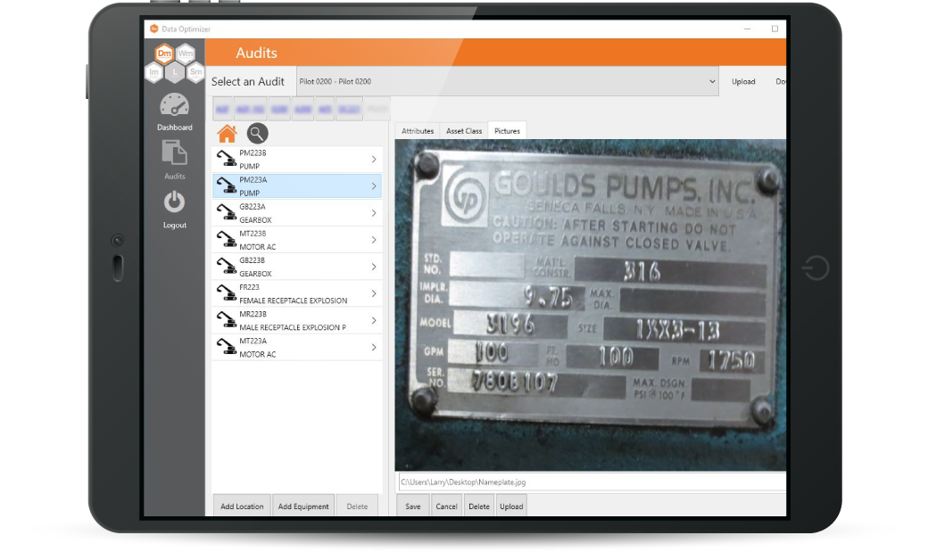Click Upload button beside audit dropdown
The image size is (928, 560).
click(743, 82)
